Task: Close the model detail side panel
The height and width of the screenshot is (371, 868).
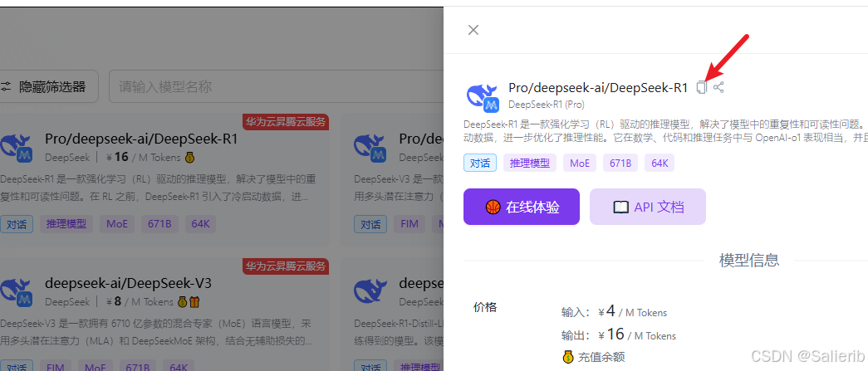Action: coord(473,30)
